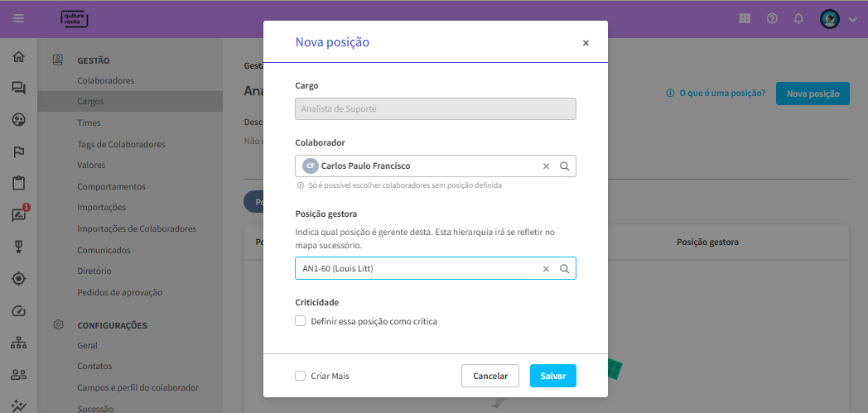
Task: Expand the user avatar chevron menu
Action: (x=852, y=19)
